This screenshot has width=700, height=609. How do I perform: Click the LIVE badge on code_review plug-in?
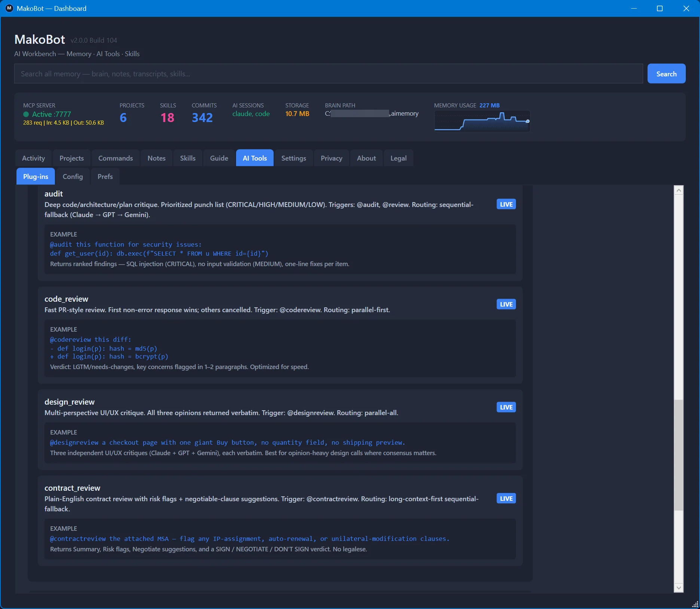(x=506, y=304)
